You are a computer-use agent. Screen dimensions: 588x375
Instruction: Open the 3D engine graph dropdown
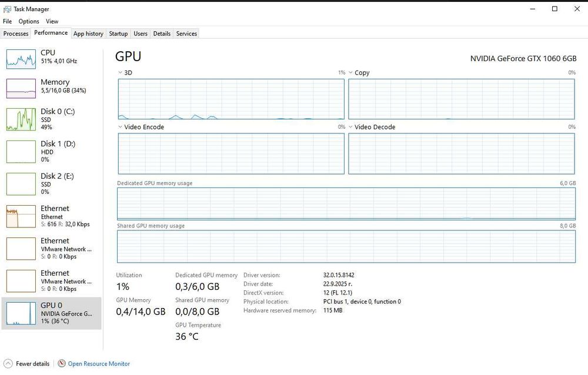(120, 72)
